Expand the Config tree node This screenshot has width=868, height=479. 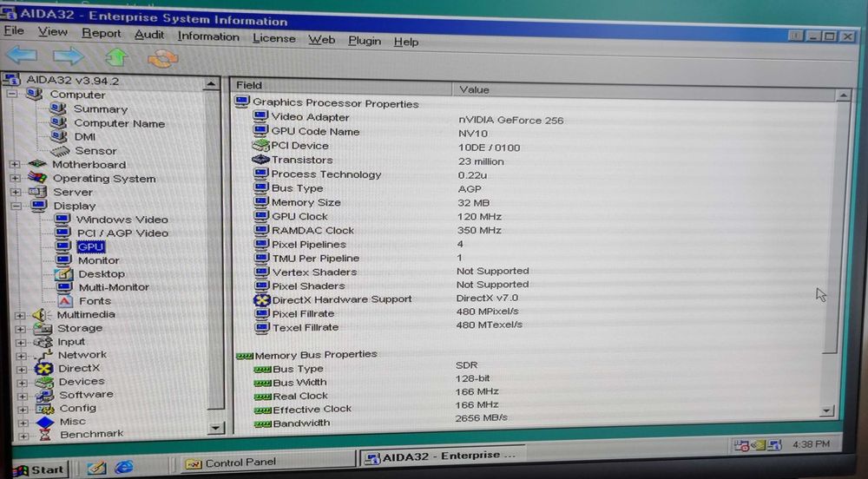coord(23,410)
